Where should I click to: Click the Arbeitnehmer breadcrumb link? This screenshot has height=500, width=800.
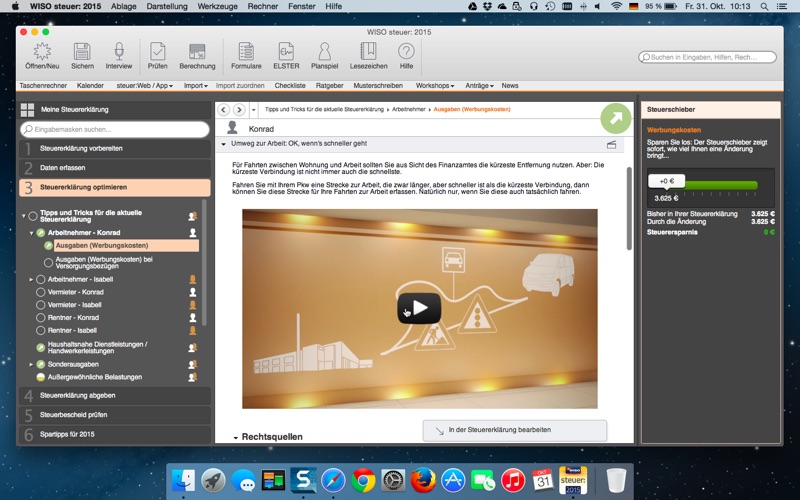tap(408, 109)
